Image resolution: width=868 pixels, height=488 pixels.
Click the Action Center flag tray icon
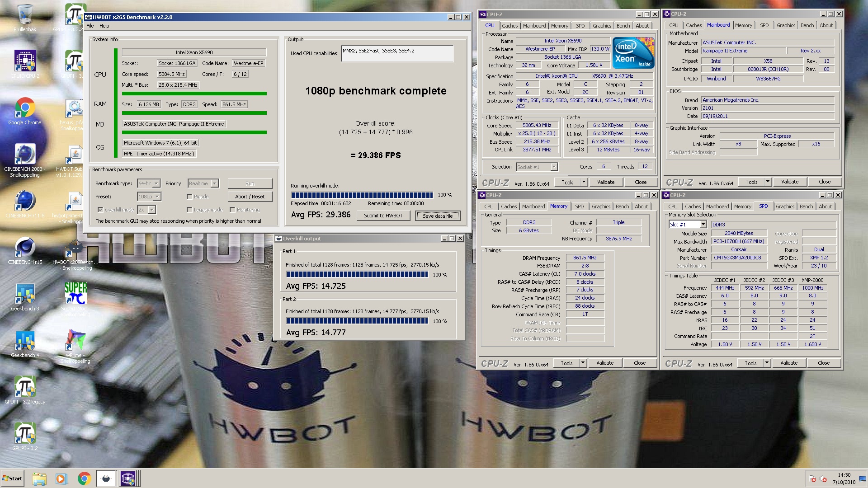pos(812,479)
